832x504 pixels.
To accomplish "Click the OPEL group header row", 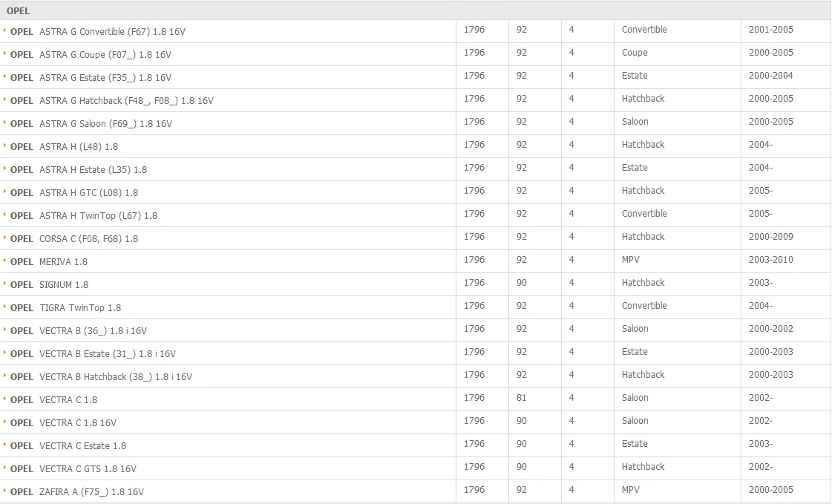I will pyautogui.click(x=416, y=10).
